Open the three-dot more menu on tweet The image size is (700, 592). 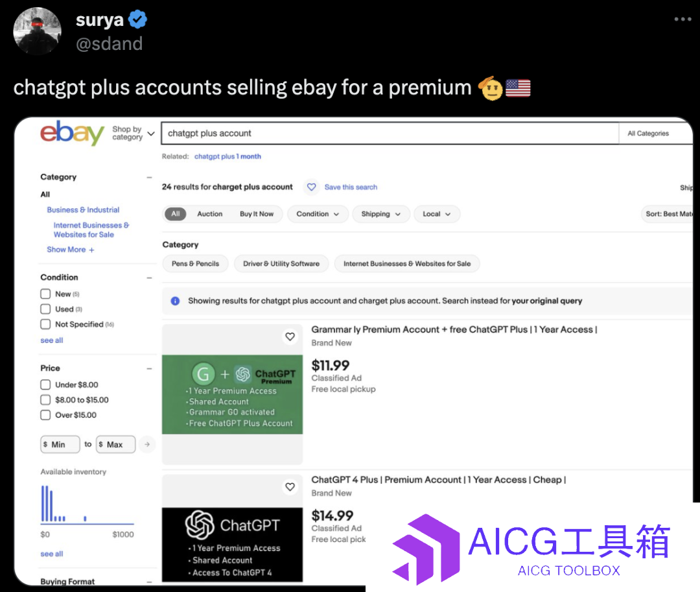[682, 19]
